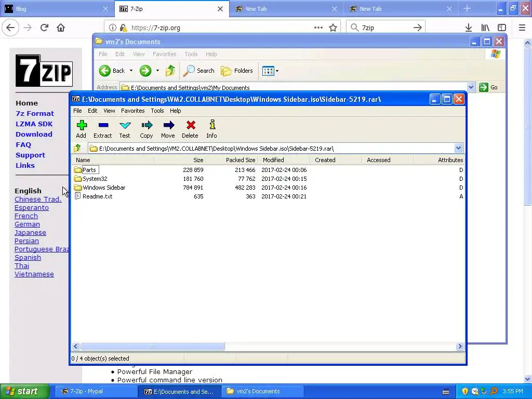Switch to 7-Zip - Mypal taskbar item
The height and width of the screenshot is (399, 532).
(96, 391)
